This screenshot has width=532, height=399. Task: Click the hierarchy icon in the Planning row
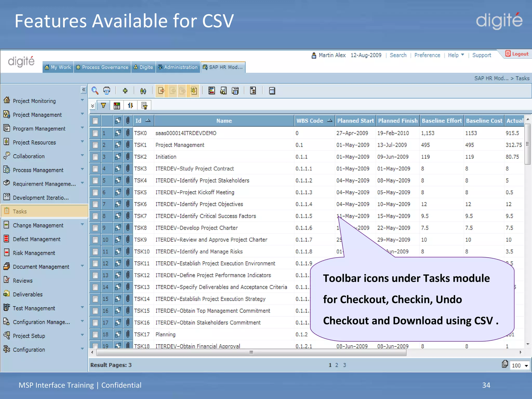pos(118,334)
